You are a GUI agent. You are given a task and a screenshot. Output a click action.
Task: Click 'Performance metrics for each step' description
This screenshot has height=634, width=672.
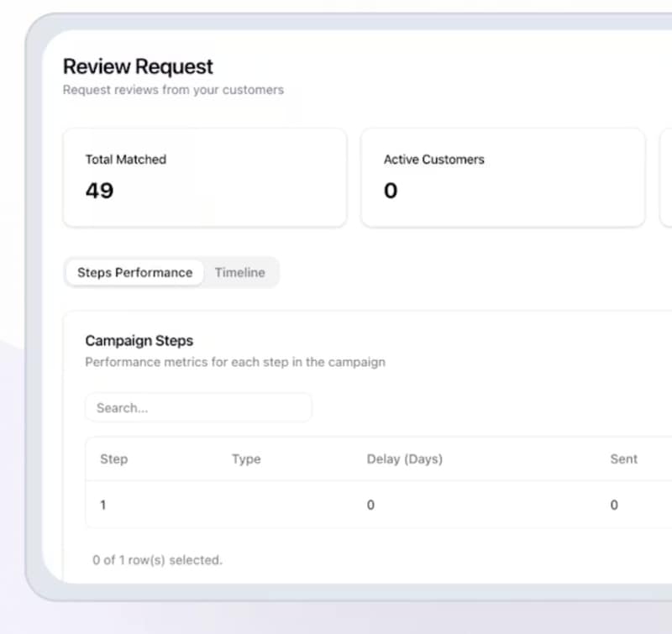tap(235, 363)
